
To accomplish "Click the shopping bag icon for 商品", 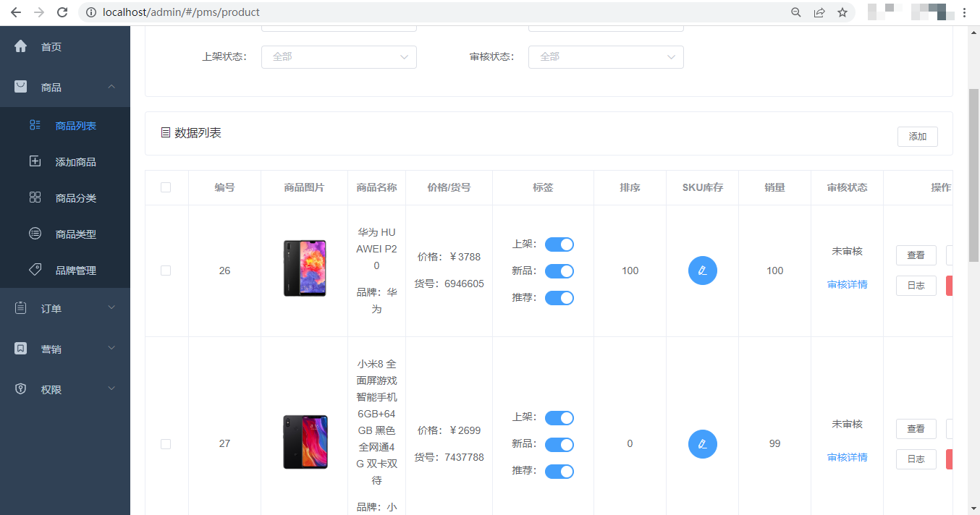I will click(20, 87).
